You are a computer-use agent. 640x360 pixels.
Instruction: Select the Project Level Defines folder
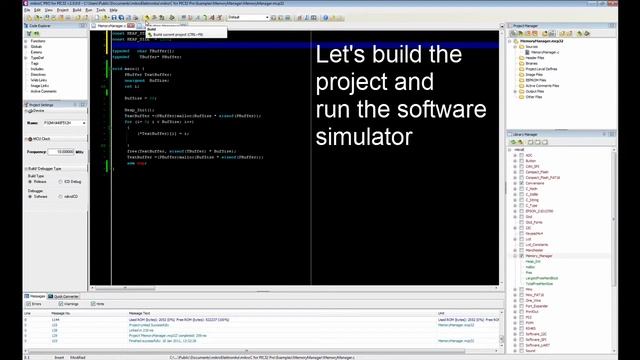(x=541, y=69)
